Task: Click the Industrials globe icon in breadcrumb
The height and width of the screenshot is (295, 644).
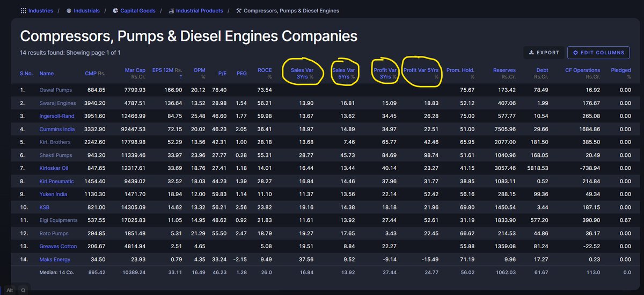Action: 69,11
